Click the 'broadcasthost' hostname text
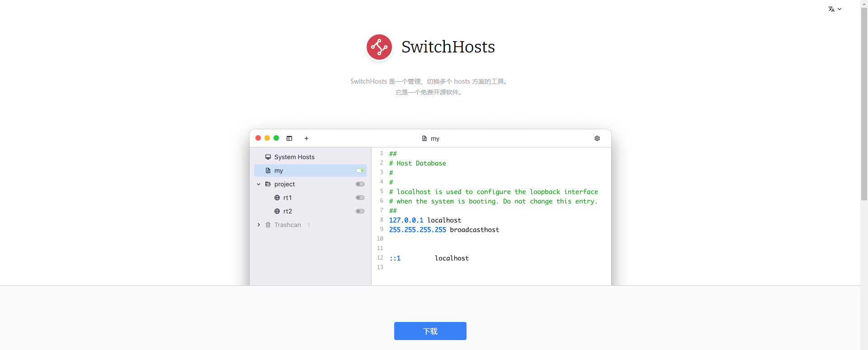Screen dimensions: 868x350 pos(474,230)
